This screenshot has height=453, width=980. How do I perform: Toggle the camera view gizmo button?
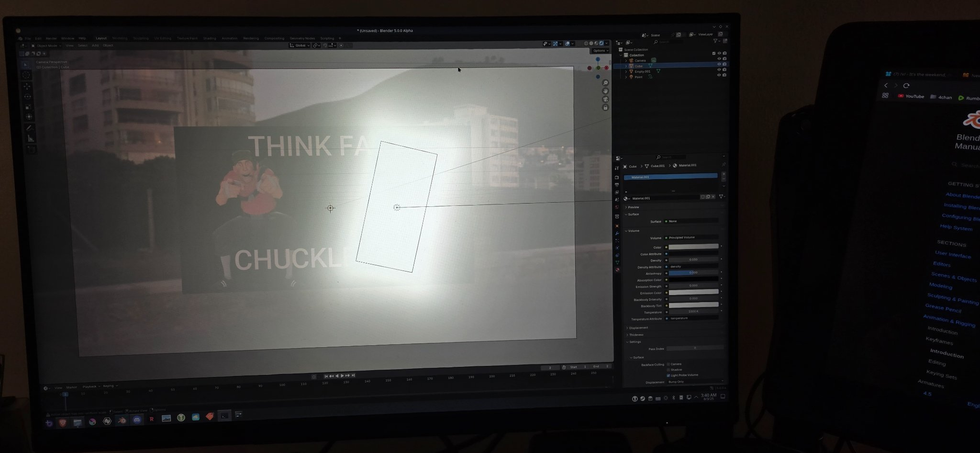[x=605, y=99]
